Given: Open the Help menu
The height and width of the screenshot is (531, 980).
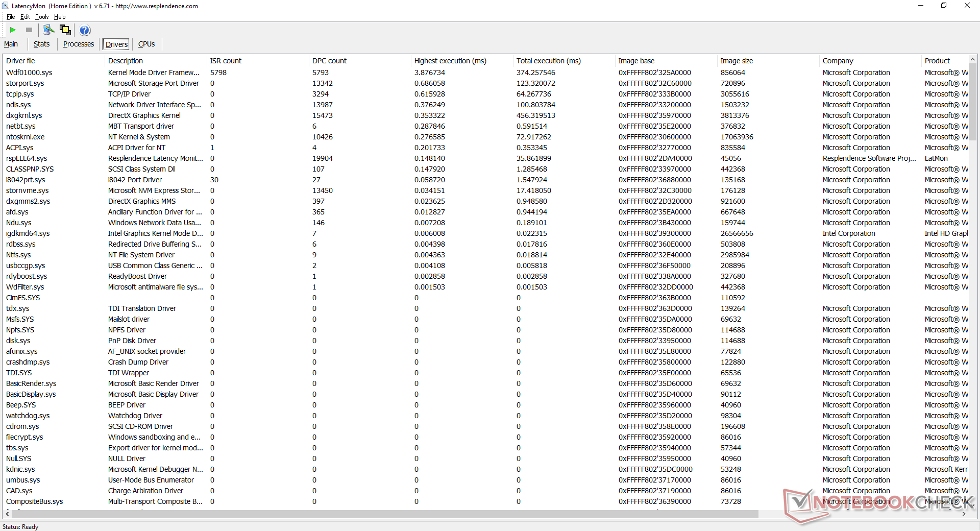Looking at the screenshot, I should click(x=60, y=17).
